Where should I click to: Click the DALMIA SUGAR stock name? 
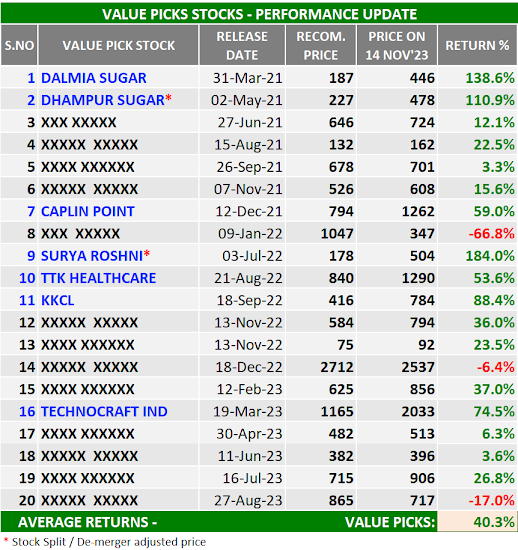point(94,78)
